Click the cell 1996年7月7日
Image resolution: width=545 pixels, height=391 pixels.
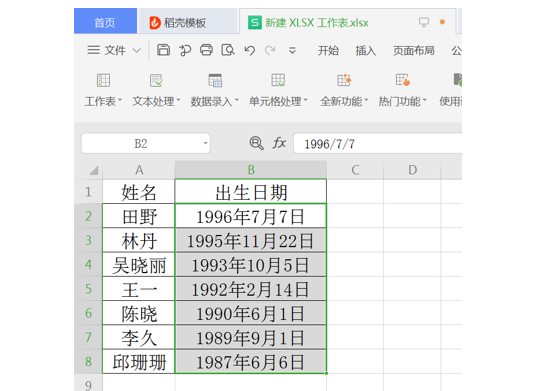(251, 216)
